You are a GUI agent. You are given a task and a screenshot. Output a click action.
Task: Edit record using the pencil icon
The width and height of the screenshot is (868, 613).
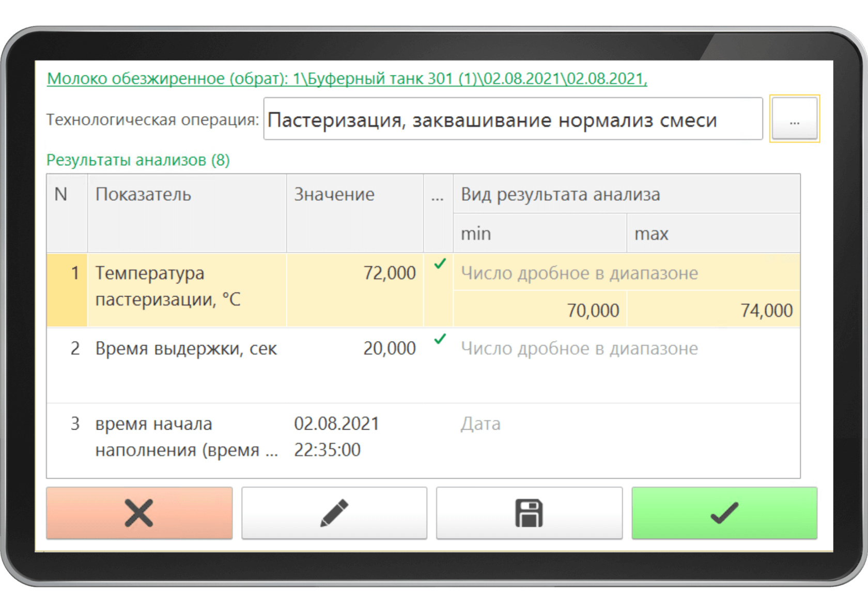(333, 513)
